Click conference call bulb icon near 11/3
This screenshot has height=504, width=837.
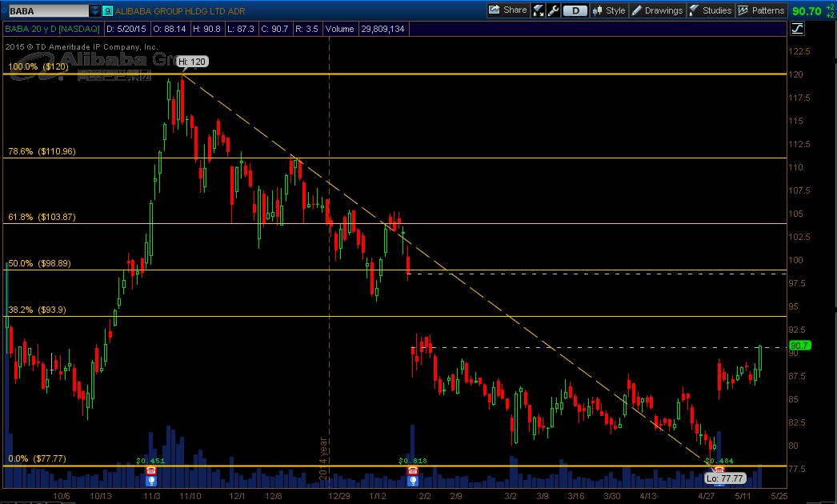tap(151, 481)
